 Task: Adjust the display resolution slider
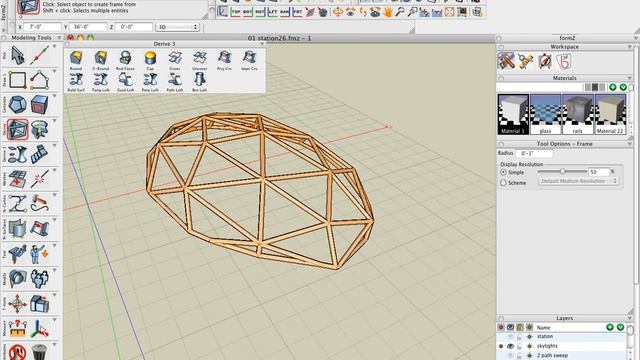coord(562,171)
